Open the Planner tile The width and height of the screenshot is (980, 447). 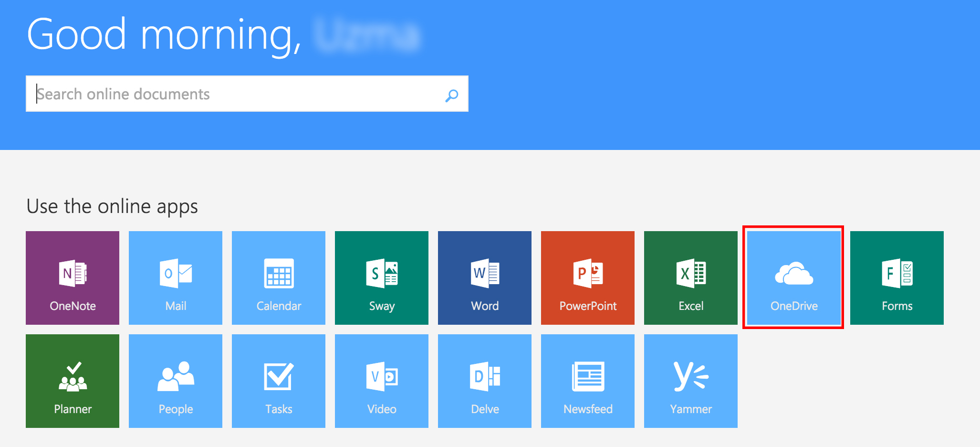click(73, 381)
